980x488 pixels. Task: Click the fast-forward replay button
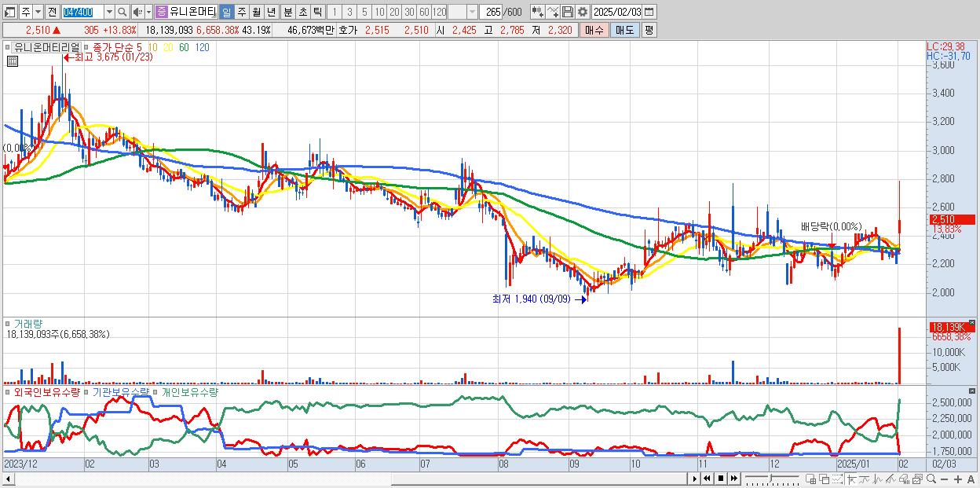click(x=733, y=479)
